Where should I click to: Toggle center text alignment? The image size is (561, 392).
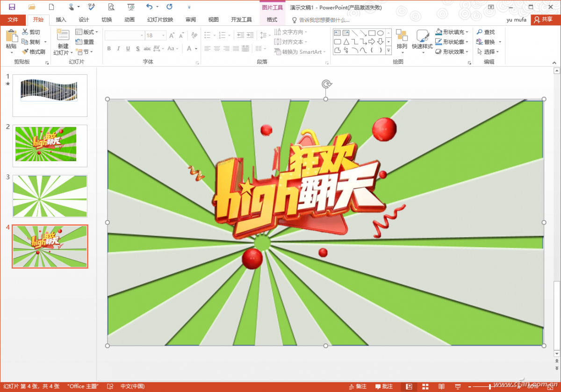(217, 49)
